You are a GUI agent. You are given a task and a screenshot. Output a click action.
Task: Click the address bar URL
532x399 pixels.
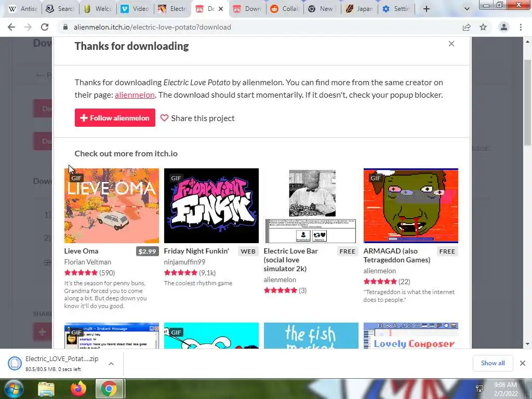[152, 27]
